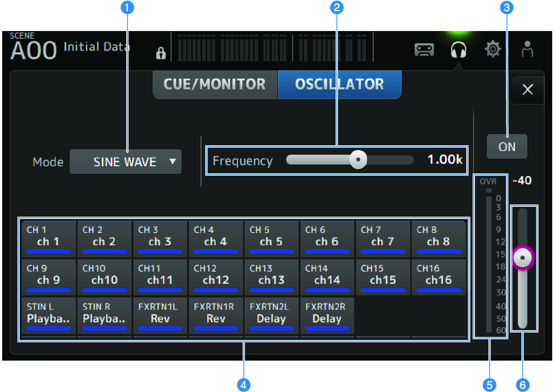Open the user login icon

point(527,49)
